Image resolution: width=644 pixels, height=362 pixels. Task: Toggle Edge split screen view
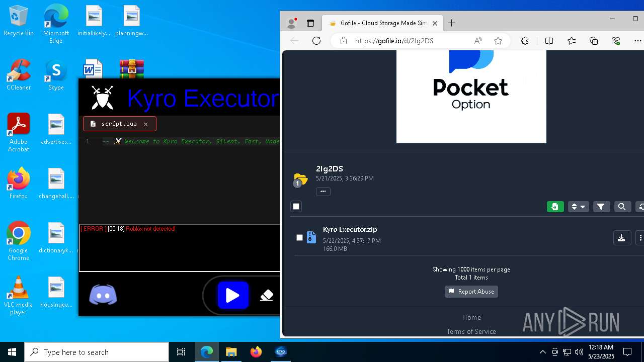coord(549,41)
